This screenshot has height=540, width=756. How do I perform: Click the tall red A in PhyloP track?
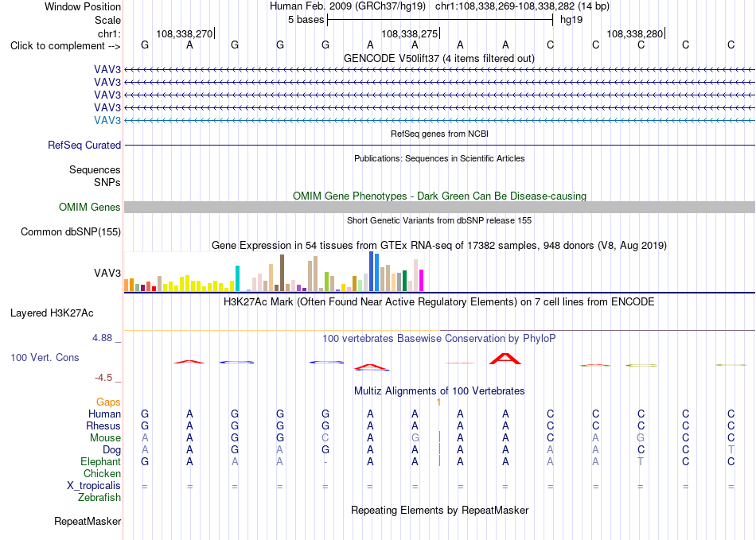click(x=505, y=359)
